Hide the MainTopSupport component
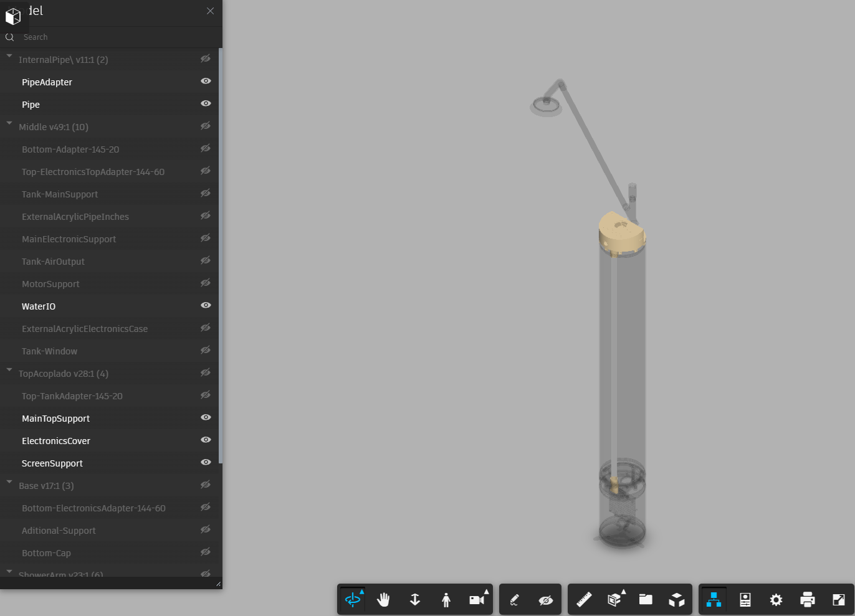 pos(206,417)
